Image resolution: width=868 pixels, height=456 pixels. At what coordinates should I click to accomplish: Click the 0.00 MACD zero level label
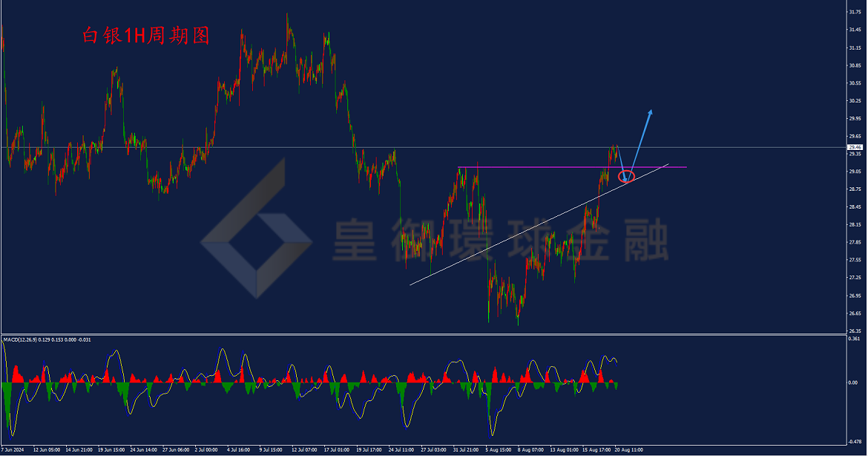point(853,382)
